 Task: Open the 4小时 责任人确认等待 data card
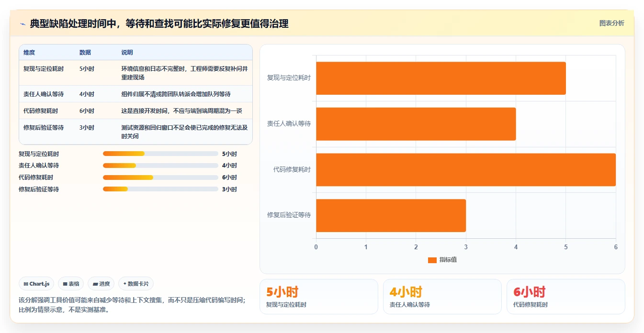point(442,297)
